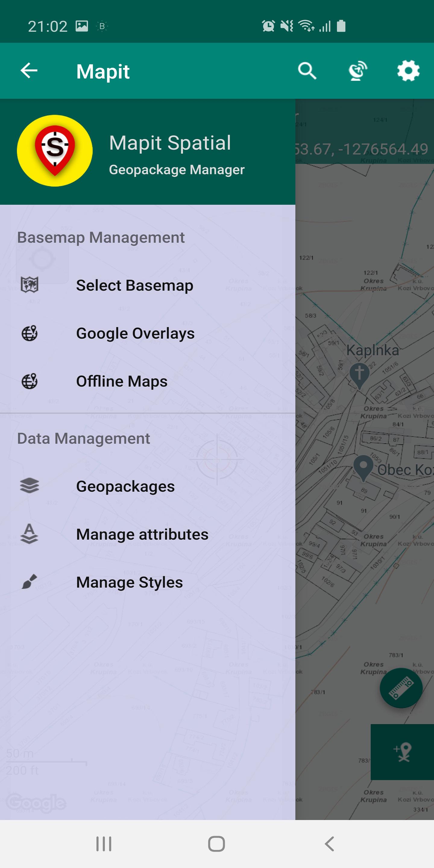Open the GPS satellite status icon

click(x=357, y=71)
